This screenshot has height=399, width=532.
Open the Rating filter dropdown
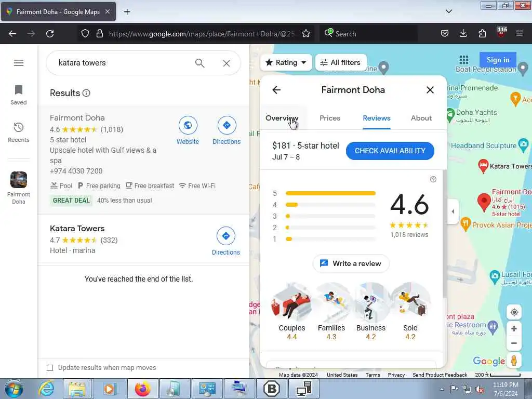(286, 62)
